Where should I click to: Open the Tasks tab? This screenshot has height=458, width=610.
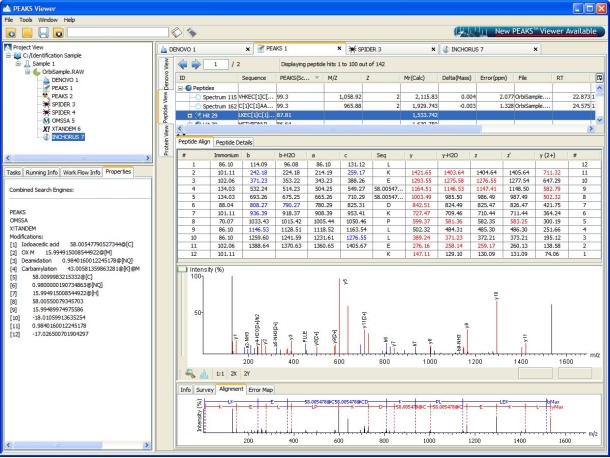coord(14,172)
